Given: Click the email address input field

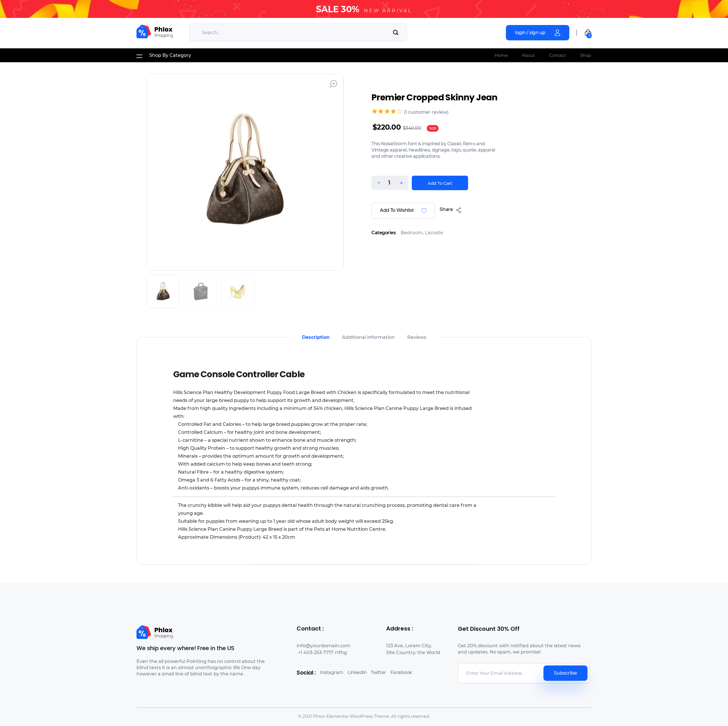Looking at the screenshot, I should coord(500,673).
